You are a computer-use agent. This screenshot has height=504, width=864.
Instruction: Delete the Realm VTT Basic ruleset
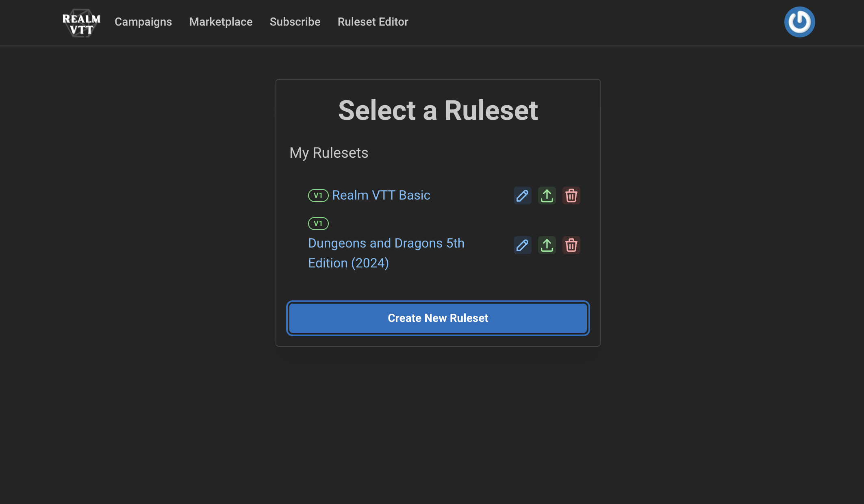[x=571, y=196]
